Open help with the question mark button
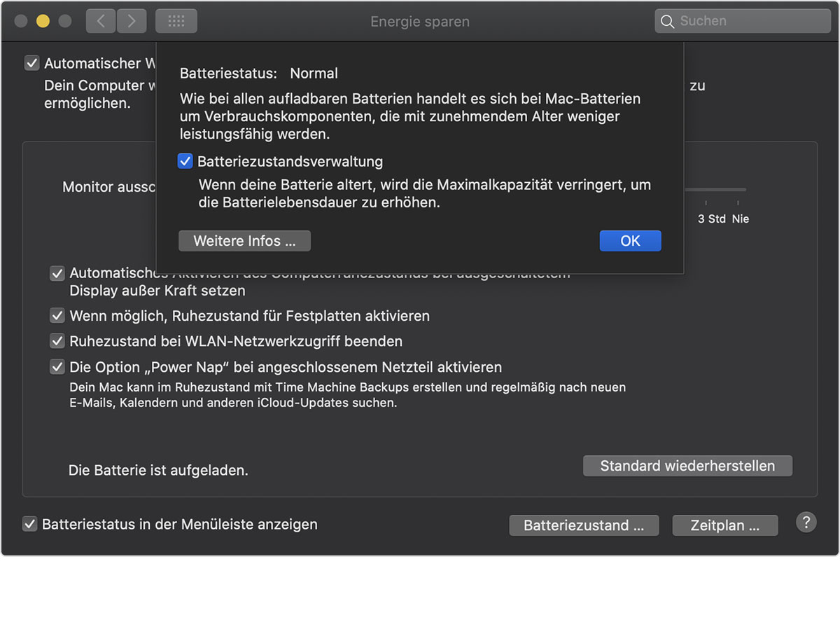 pos(806,523)
